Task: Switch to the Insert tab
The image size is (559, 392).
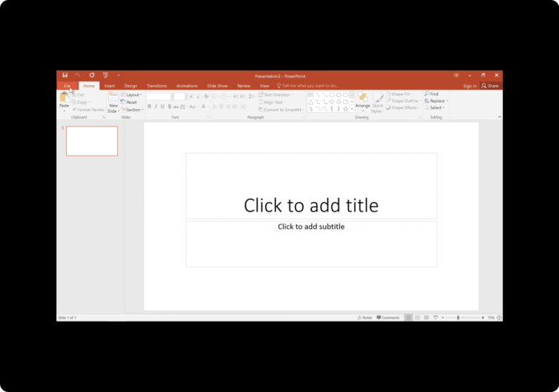Action: 109,86
